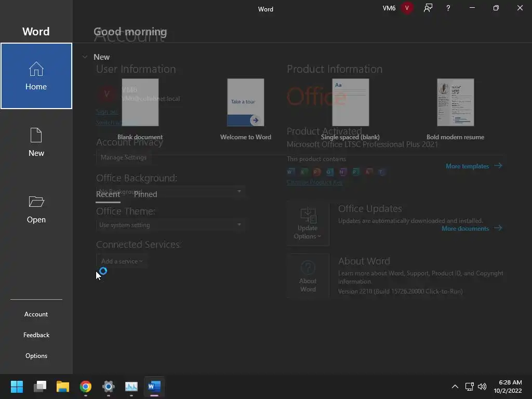Click the Change Product Key link

pos(314,182)
